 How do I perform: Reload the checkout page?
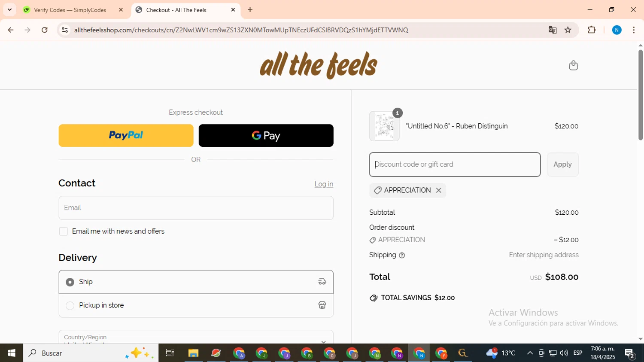[45, 30]
